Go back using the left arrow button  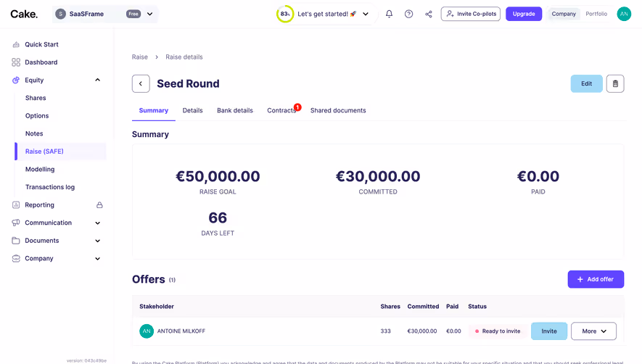141,83
